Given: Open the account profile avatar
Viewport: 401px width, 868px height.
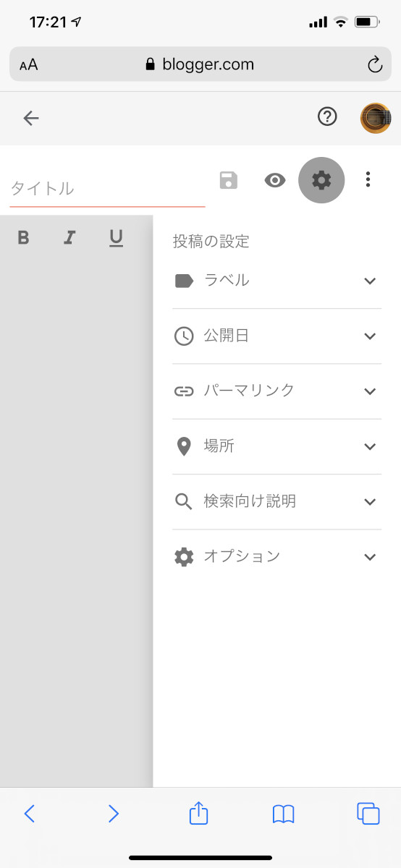Looking at the screenshot, I should click(376, 118).
